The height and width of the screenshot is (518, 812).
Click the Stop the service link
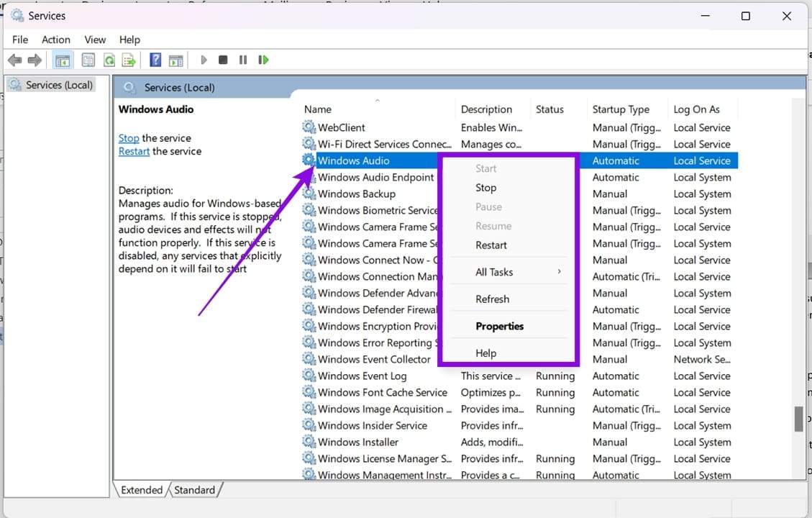129,138
